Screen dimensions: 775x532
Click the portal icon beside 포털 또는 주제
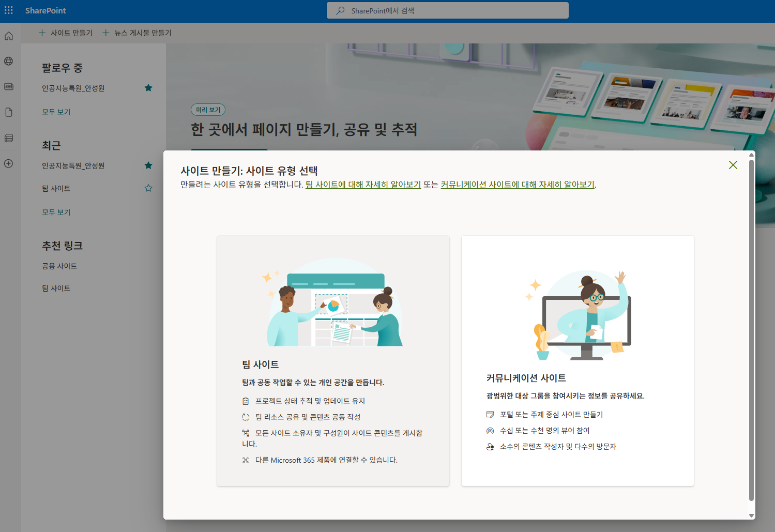tap(490, 415)
